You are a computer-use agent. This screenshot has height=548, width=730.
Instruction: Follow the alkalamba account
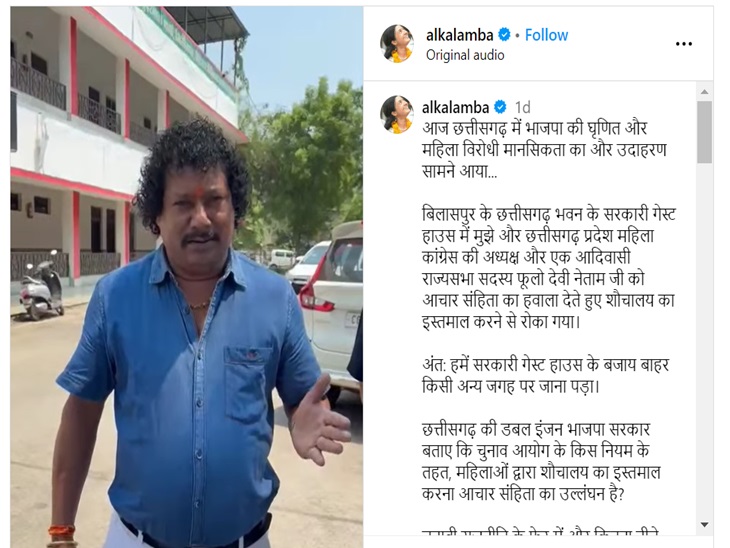pos(546,35)
